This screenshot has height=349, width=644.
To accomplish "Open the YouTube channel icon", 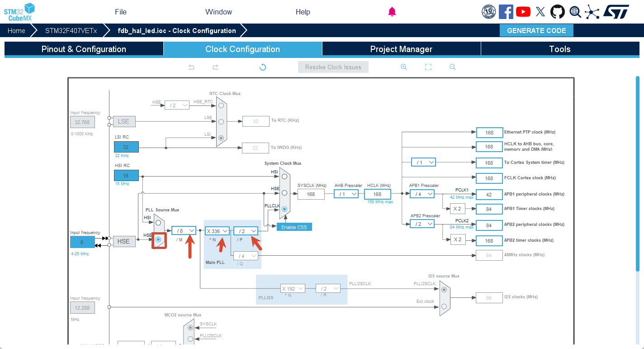I will coord(523,12).
